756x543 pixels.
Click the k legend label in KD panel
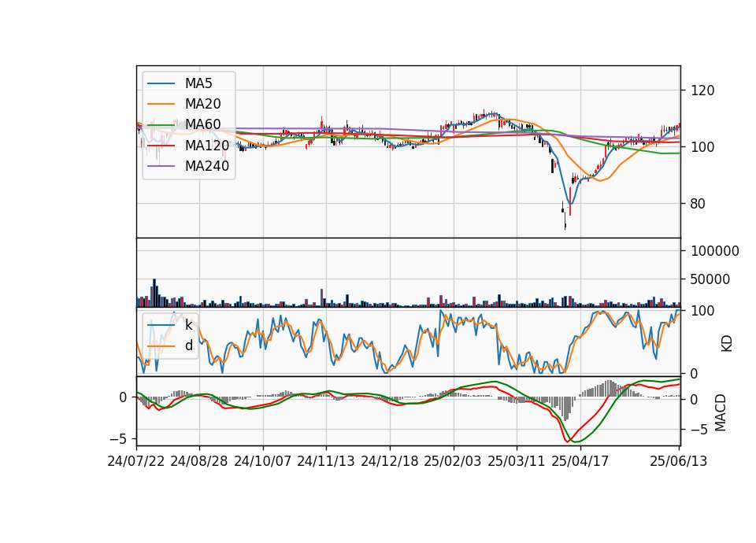[188, 325]
